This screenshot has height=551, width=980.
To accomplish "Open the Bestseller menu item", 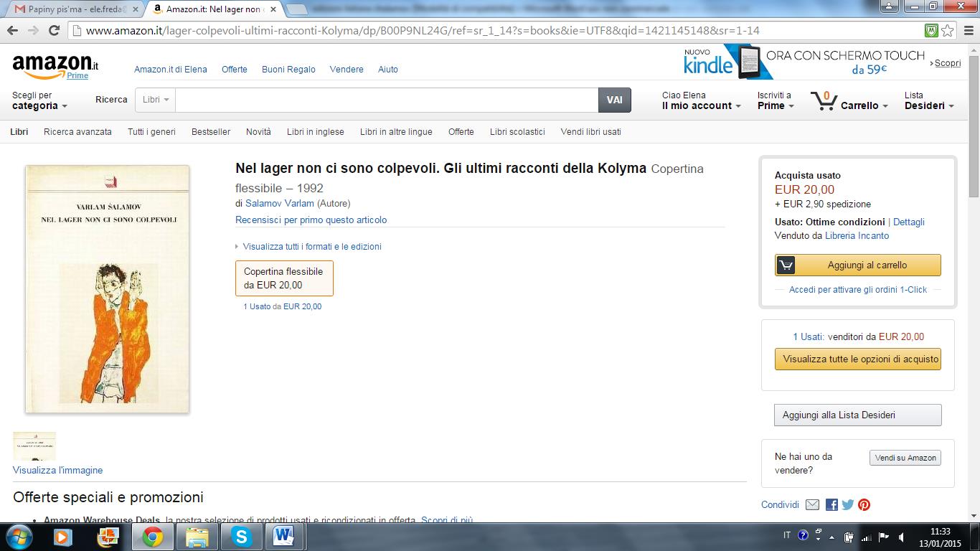I will pos(211,132).
